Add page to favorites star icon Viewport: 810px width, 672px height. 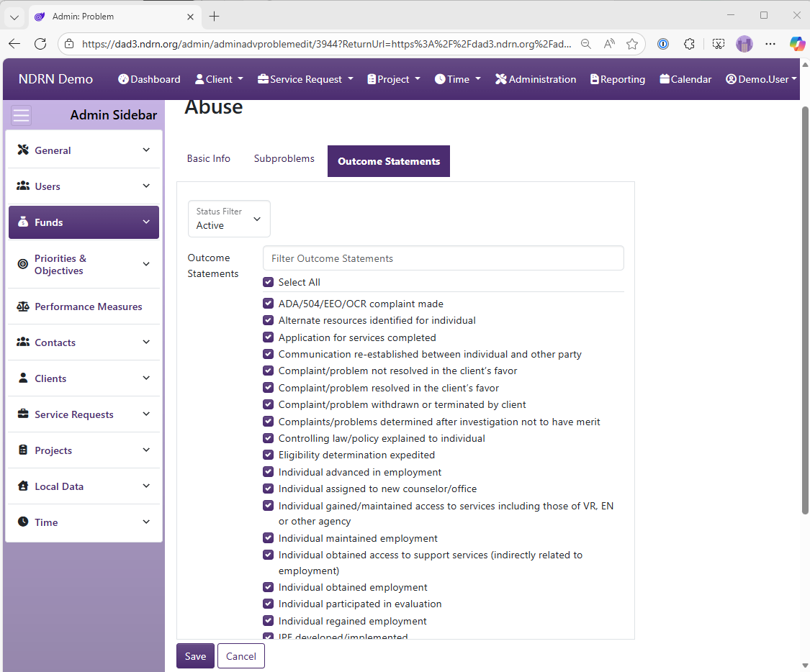[x=631, y=44]
